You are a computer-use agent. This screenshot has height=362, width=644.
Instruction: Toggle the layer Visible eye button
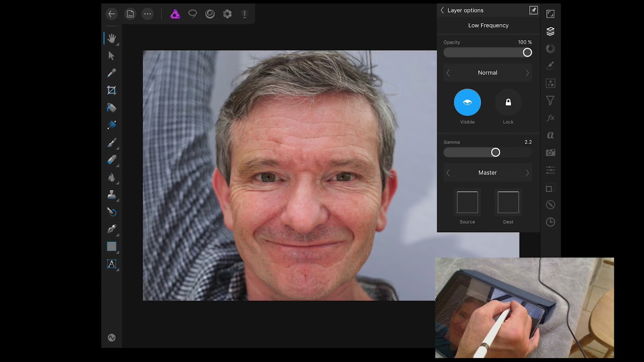click(x=467, y=102)
